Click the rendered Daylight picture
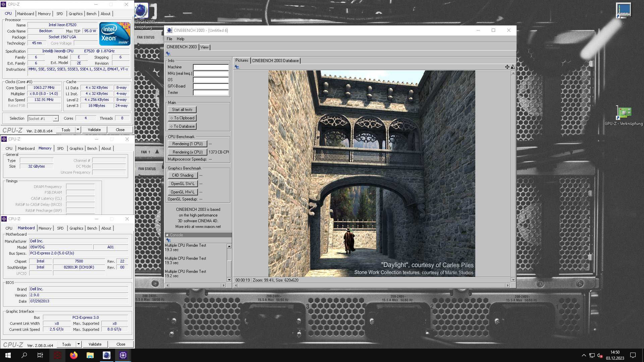This screenshot has width=644, height=362. (372, 174)
